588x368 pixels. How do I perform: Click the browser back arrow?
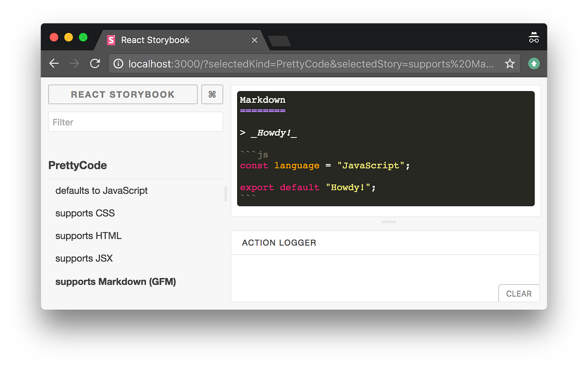pos(54,64)
